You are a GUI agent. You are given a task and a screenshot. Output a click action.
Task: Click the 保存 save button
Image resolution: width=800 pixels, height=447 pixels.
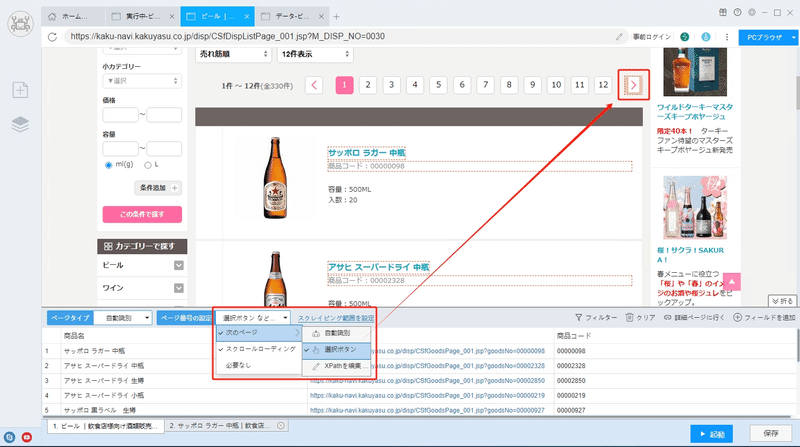pos(770,433)
